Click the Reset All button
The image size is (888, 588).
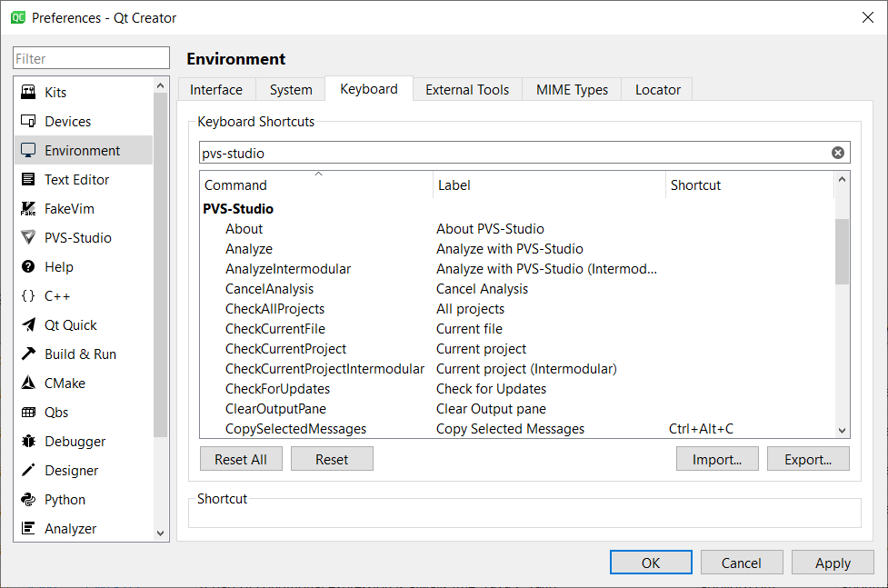(240, 458)
